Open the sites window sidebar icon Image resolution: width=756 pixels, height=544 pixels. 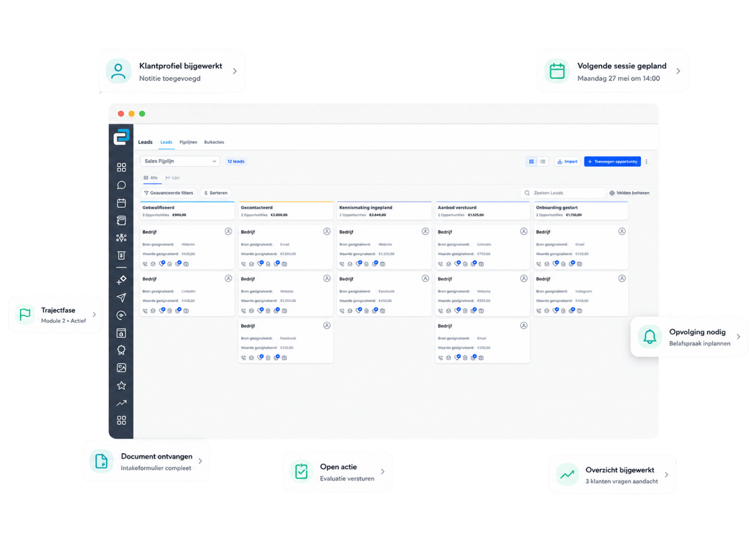coord(121,333)
